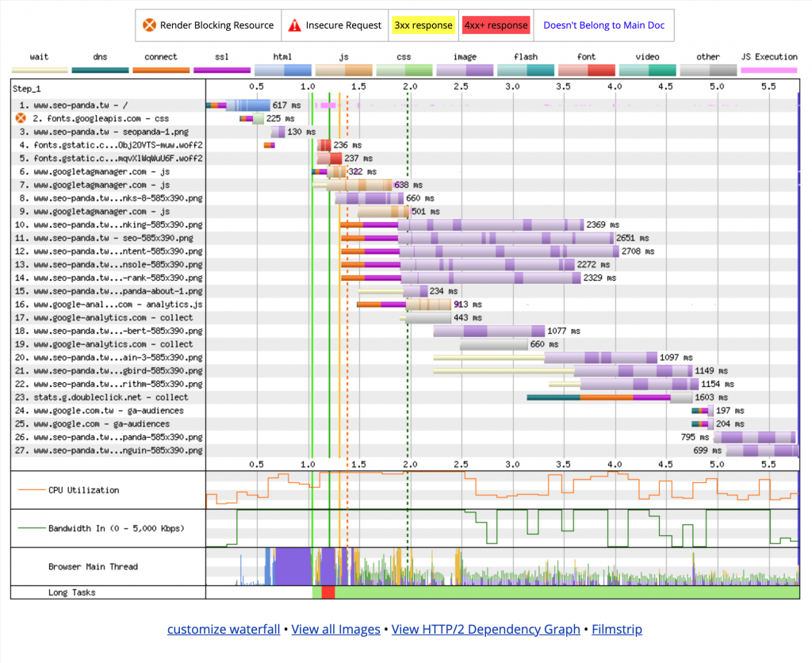This screenshot has height=663, width=812.
Task: Click the image legend color bar
Action: [465, 70]
